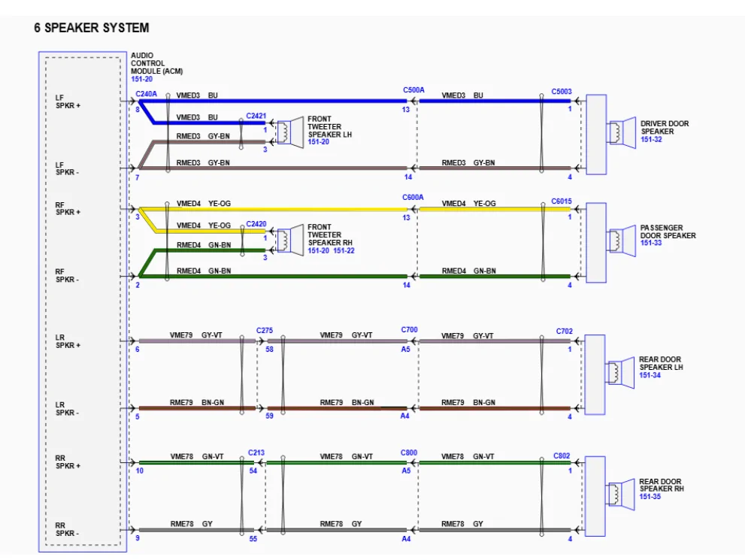Click the Front Tweeter Speaker RH symbol

290,241
